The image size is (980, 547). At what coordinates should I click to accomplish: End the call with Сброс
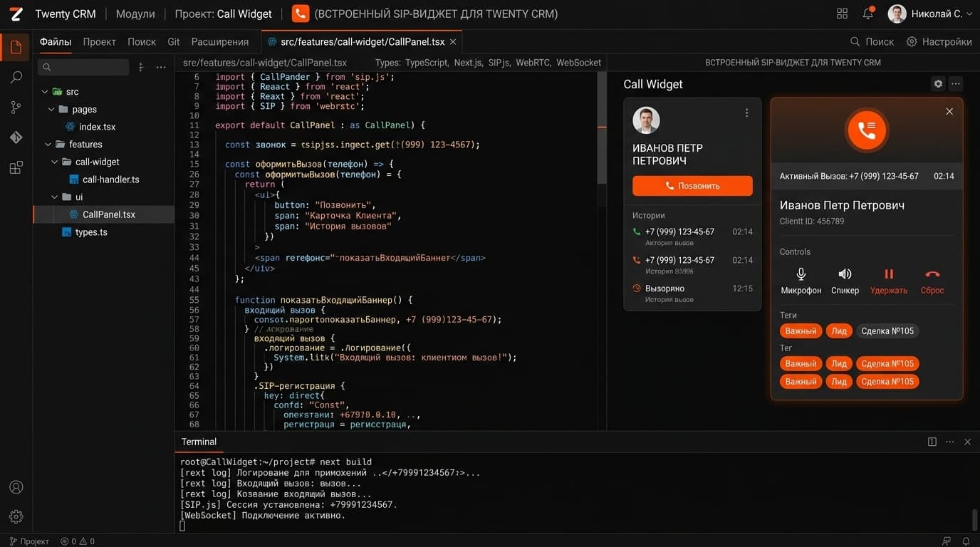click(x=932, y=280)
